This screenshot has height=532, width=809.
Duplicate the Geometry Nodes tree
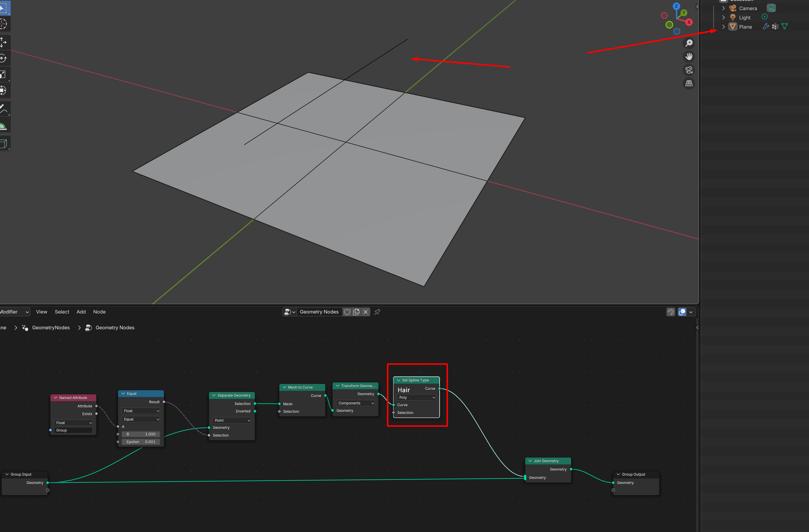[x=356, y=312]
